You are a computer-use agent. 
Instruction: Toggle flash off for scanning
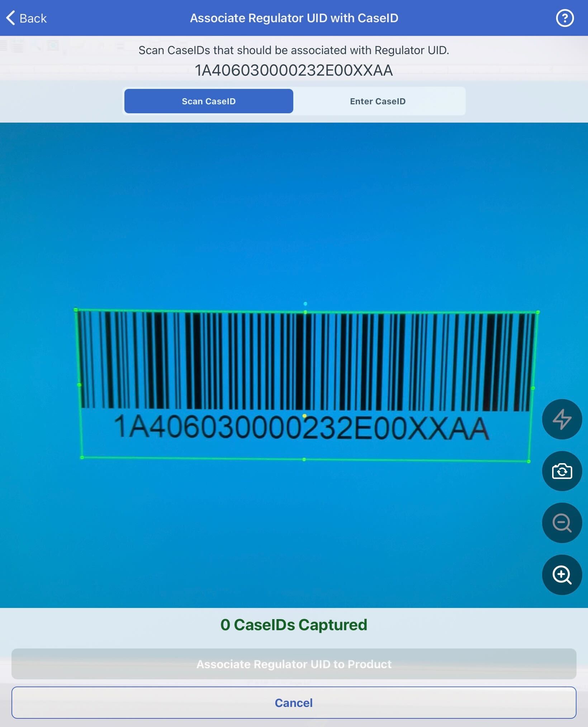pyautogui.click(x=561, y=419)
